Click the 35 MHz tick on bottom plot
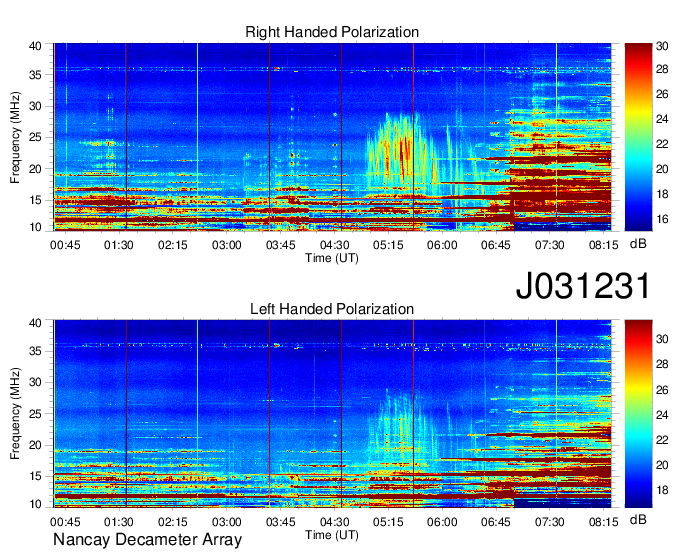This screenshot has height=552, width=680. pyautogui.click(x=35, y=351)
